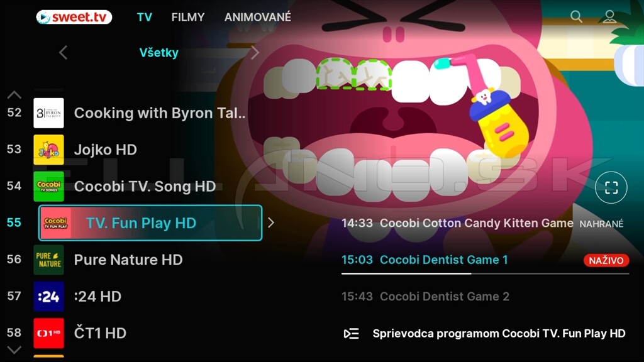The image size is (644, 362).
Task: Go to previous category with left chevron
Action: tap(63, 53)
